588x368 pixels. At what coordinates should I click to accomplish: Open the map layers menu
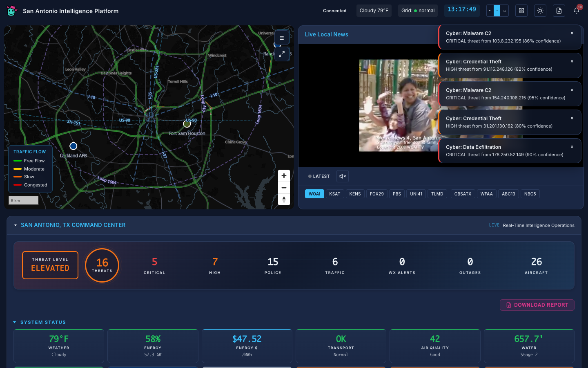(x=282, y=38)
